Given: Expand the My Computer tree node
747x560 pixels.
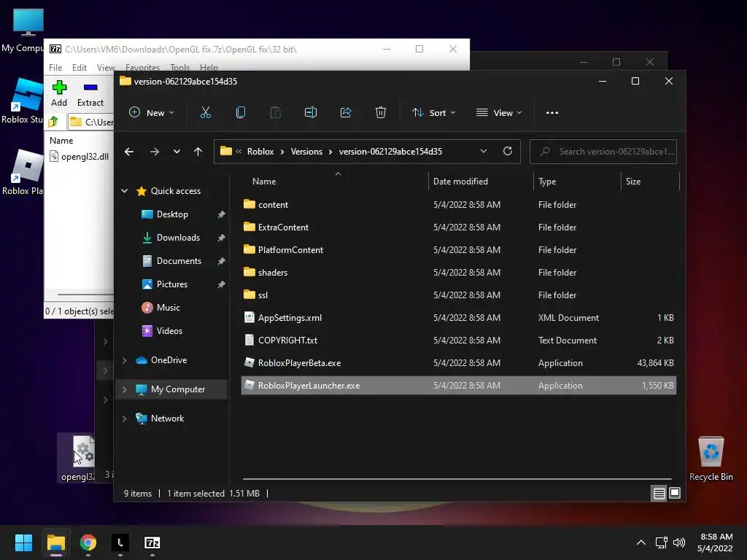Looking at the screenshot, I should coord(124,389).
